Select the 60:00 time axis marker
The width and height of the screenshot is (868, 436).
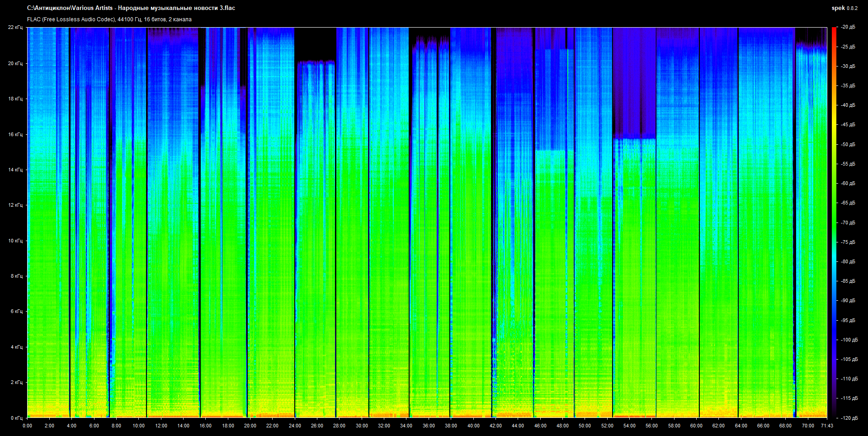[x=696, y=426]
